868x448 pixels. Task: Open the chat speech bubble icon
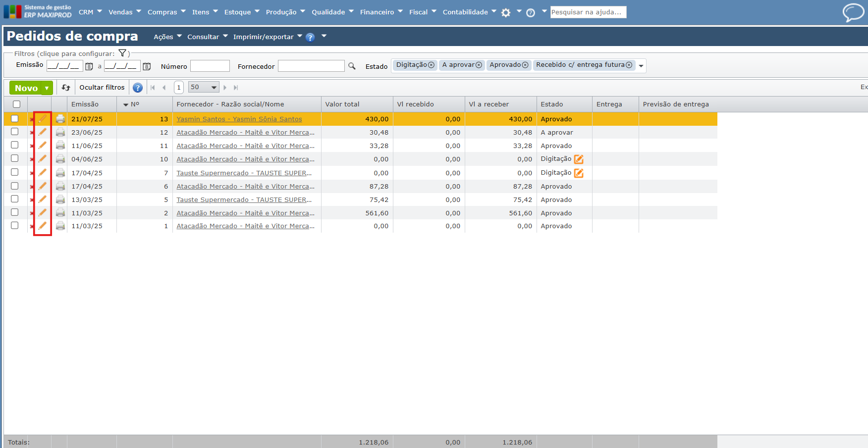tap(853, 12)
